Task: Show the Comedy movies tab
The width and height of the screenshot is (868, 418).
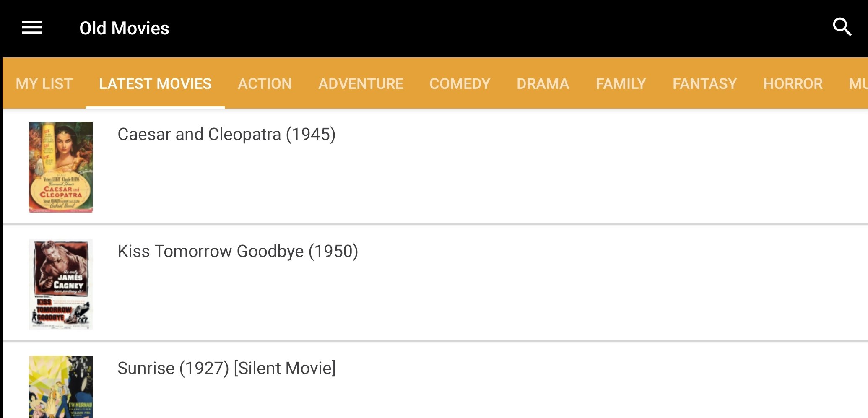Action: point(460,83)
